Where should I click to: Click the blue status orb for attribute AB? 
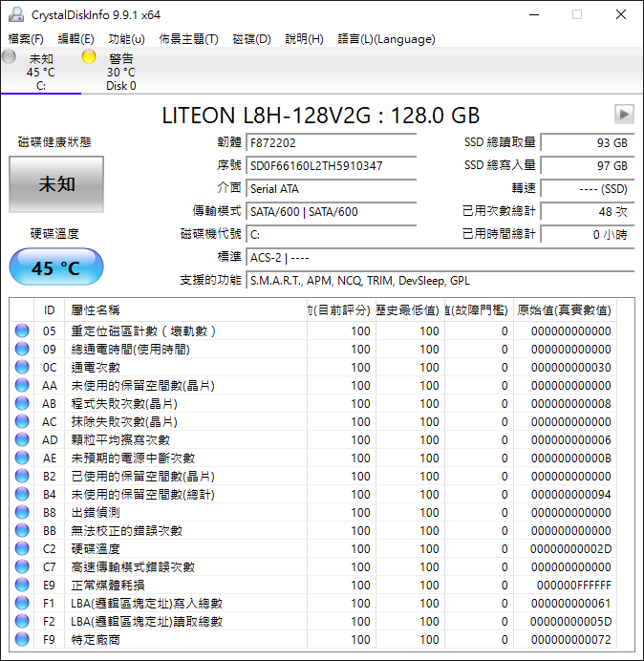(22, 403)
